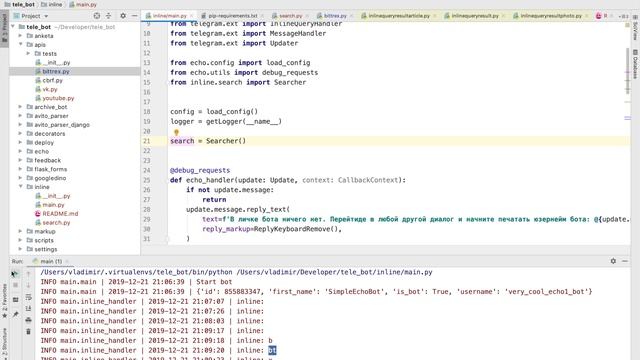Close the main (1) run tab

(67, 261)
